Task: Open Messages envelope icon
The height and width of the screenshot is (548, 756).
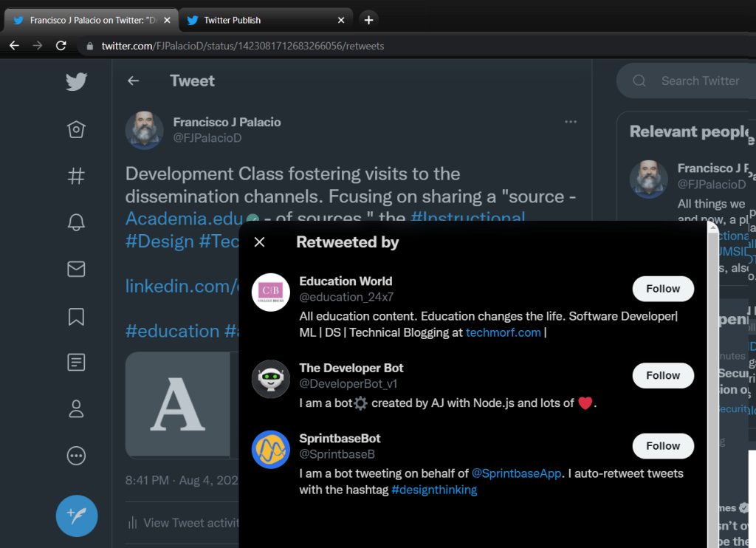Action: point(76,270)
